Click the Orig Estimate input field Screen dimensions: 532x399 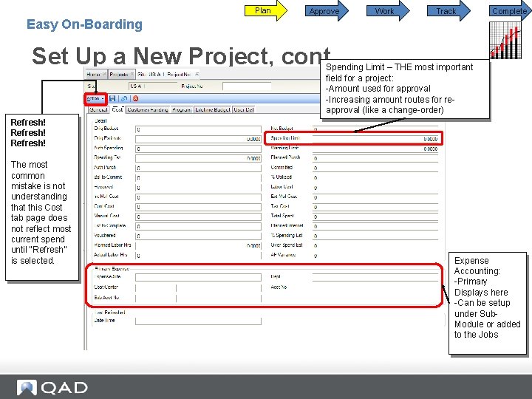(x=198, y=139)
